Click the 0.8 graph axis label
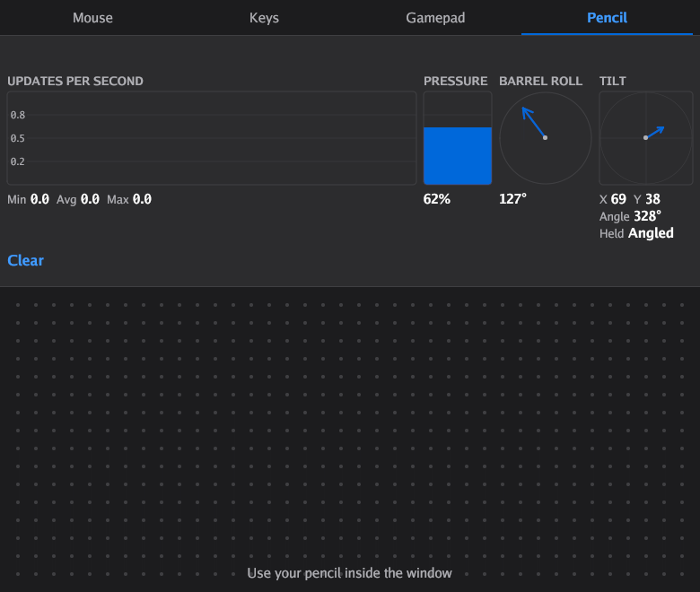700x592 pixels. coord(18,115)
